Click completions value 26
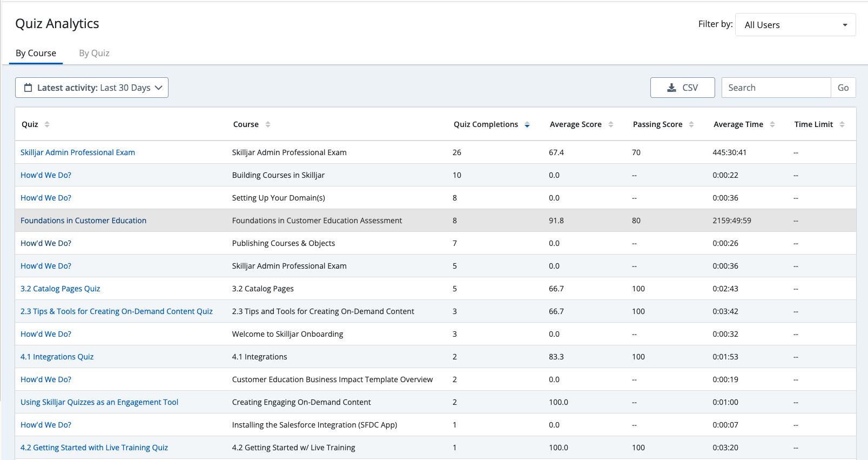 tap(457, 152)
